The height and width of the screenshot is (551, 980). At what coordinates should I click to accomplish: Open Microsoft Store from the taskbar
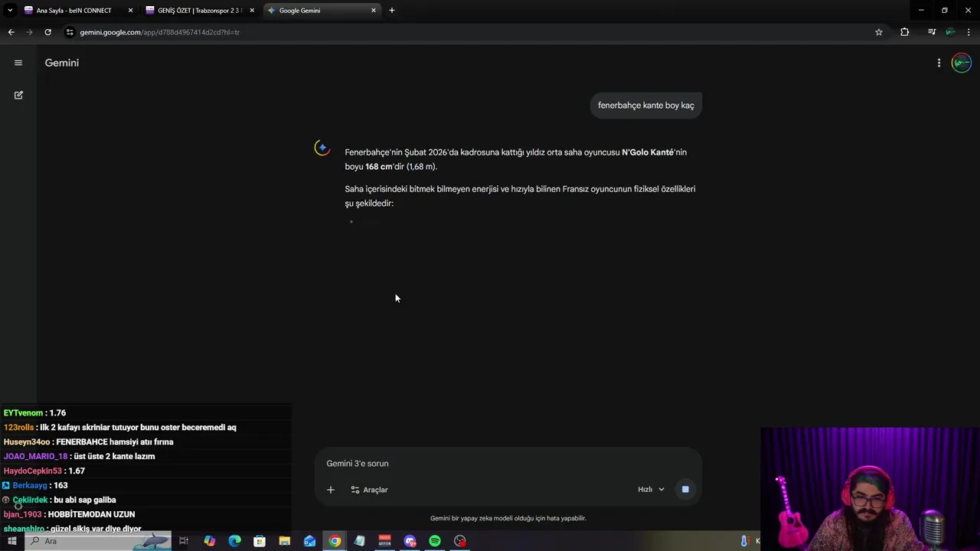(x=260, y=541)
